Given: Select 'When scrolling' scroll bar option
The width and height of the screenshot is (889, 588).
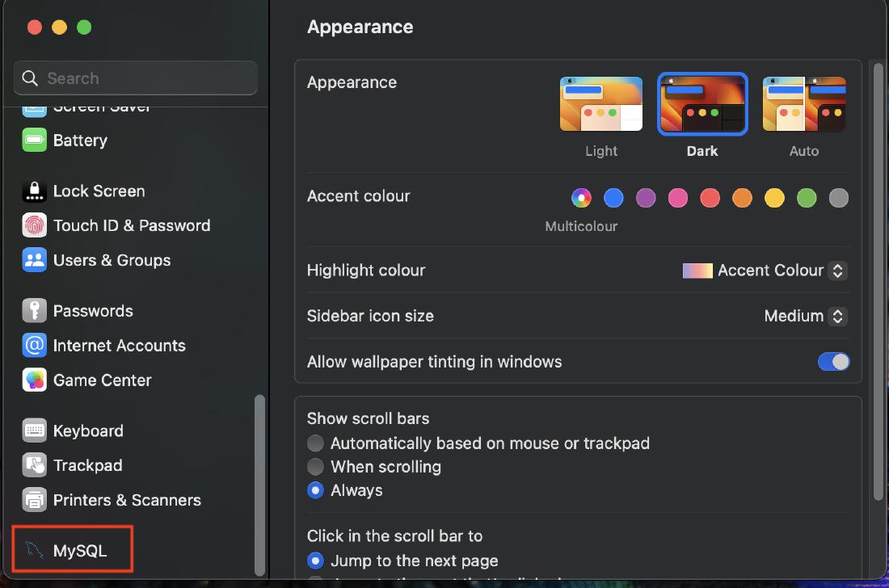Looking at the screenshot, I should 316,467.
